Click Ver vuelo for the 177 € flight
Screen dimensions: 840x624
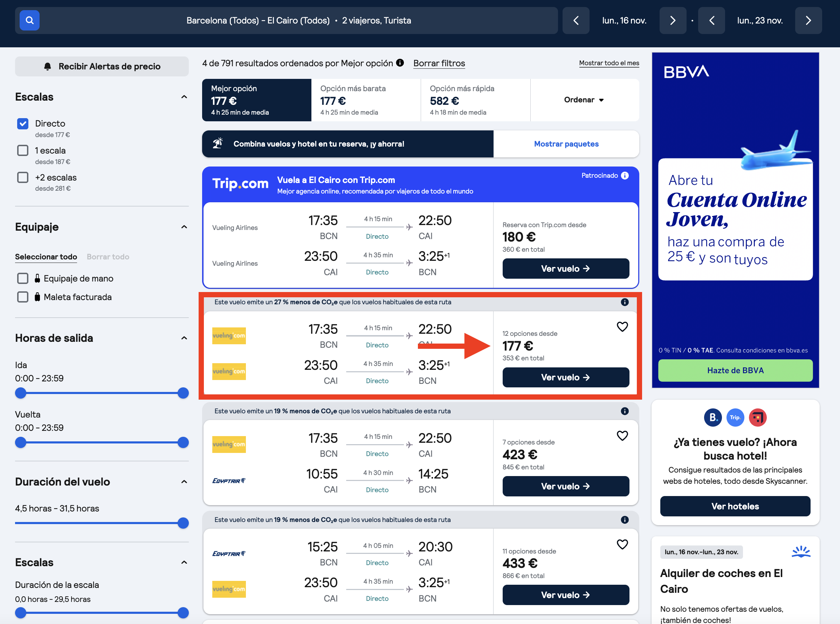(x=566, y=377)
